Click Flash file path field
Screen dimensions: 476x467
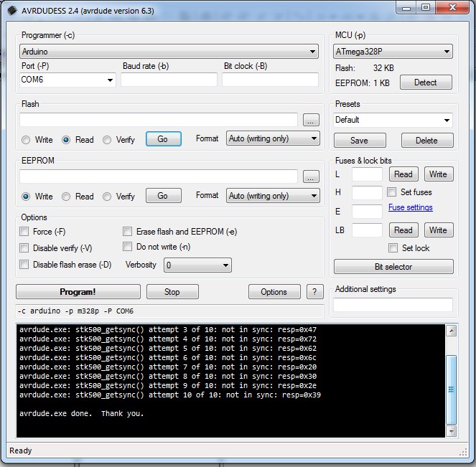tap(159, 120)
